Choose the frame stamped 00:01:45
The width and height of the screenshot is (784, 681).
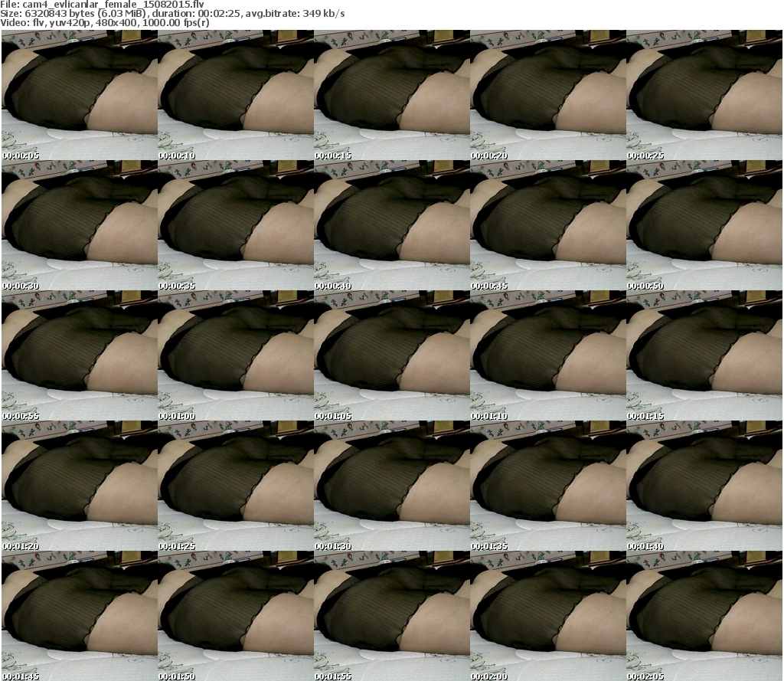[80, 615]
